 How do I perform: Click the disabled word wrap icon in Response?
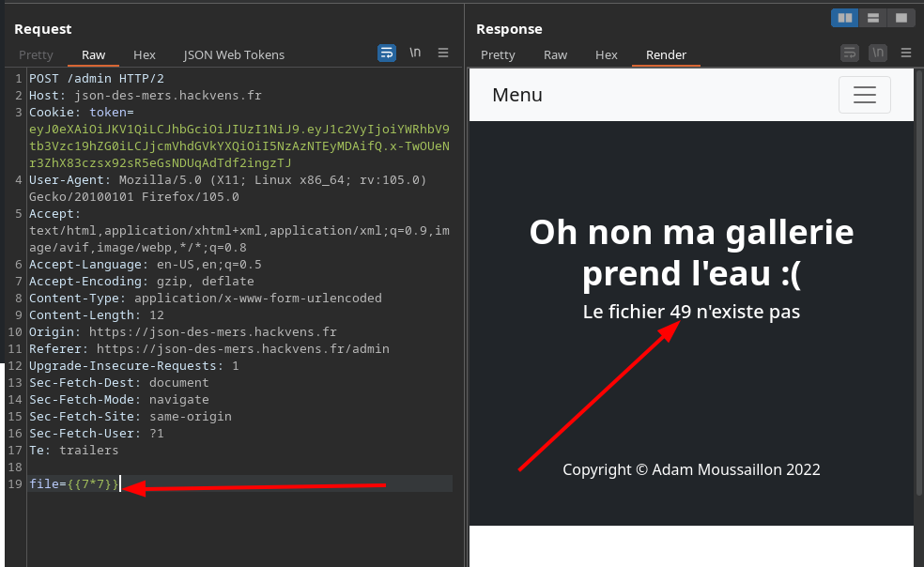pos(850,54)
